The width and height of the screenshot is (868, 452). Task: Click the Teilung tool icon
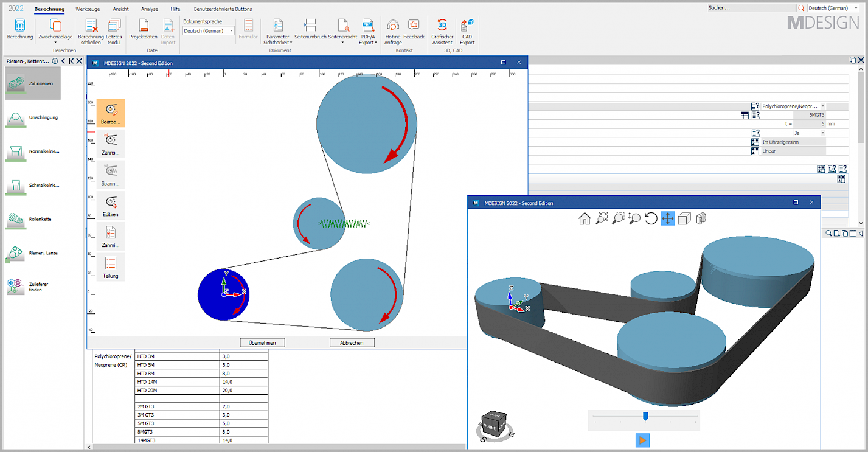(111, 267)
